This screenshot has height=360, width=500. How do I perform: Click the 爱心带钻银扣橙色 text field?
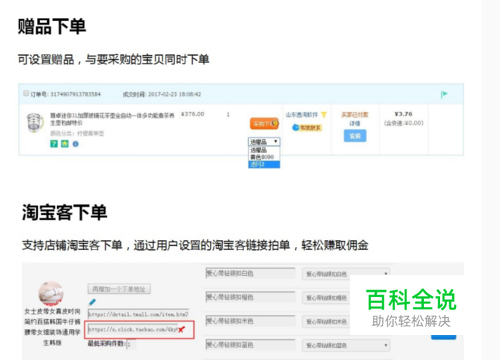[x=250, y=297]
